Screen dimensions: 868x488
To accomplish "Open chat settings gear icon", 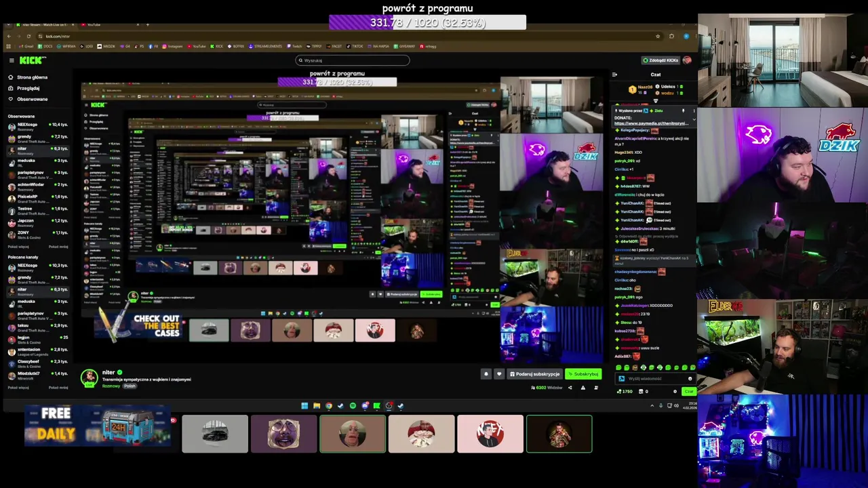I will pyautogui.click(x=675, y=391).
